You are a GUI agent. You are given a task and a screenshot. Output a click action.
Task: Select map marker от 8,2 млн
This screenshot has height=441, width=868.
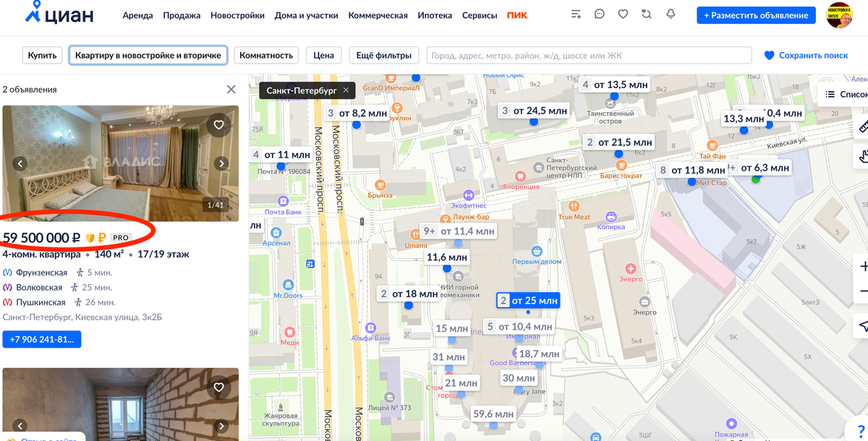pos(357,113)
